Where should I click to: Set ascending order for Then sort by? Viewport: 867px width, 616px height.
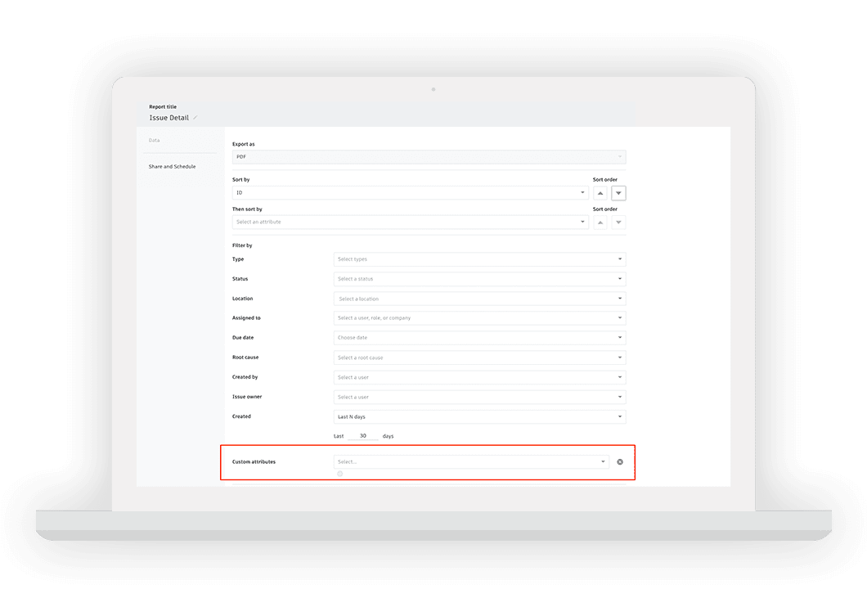coord(600,223)
